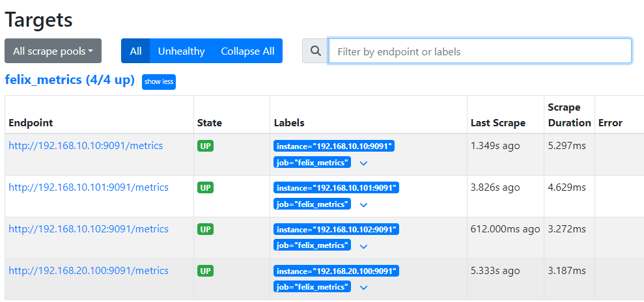Expand labels chevron for 192.168.10.102 row
Viewport: 644px width, 302px height.
pyautogui.click(x=363, y=247)
